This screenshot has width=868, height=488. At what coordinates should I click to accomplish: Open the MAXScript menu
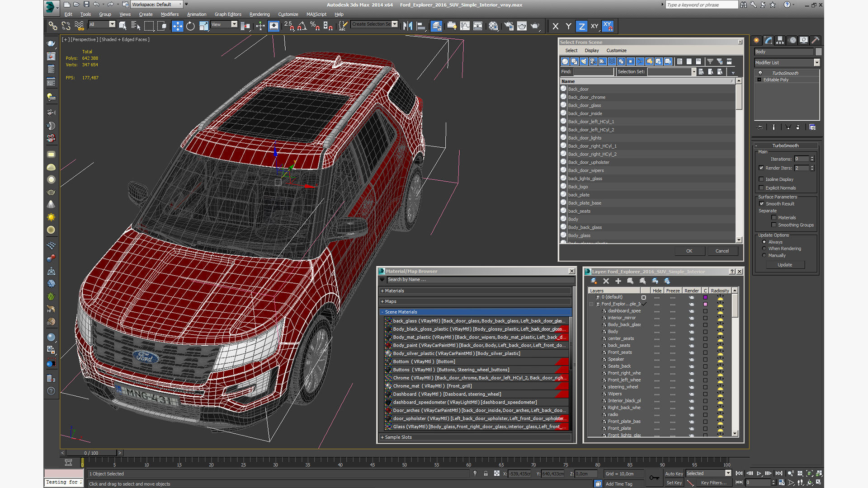click(x=316, y=14)
